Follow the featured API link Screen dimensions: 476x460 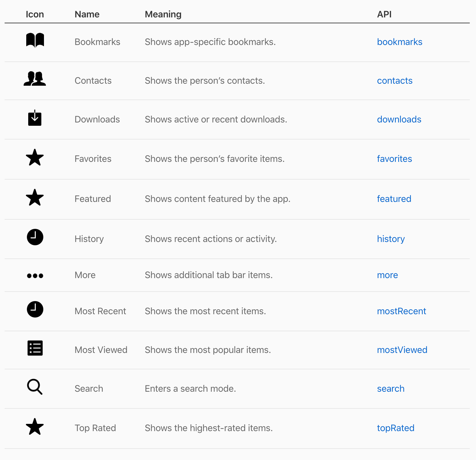[394, 199]
